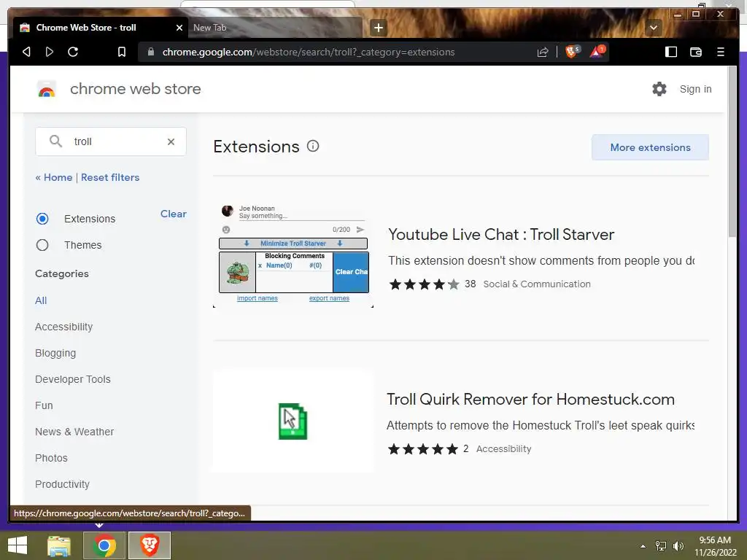Click 'This extension doesn't show comments' description
Image resolution: width=747 pixels, height=560 pixels.
541,260
